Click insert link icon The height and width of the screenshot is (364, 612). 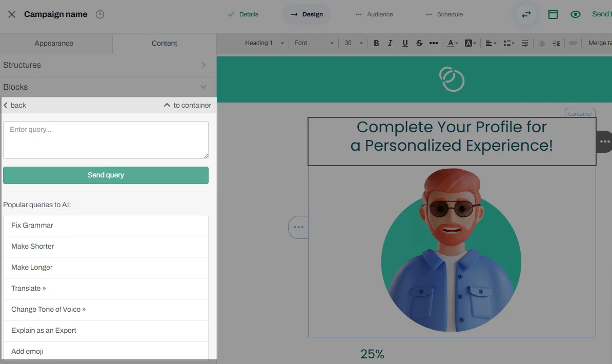pos(573,44)
